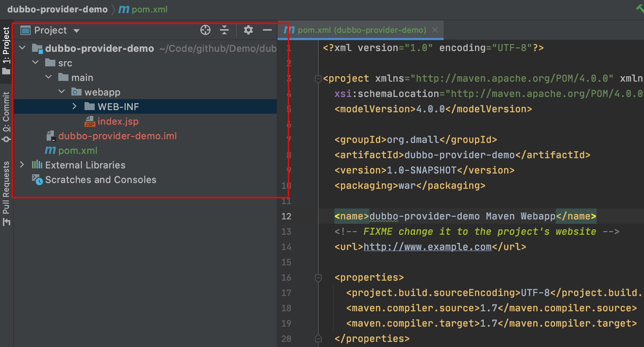Screen dimensions: 644x347
Task: Open the http://www.example.com link
Action: pos(428,247)
